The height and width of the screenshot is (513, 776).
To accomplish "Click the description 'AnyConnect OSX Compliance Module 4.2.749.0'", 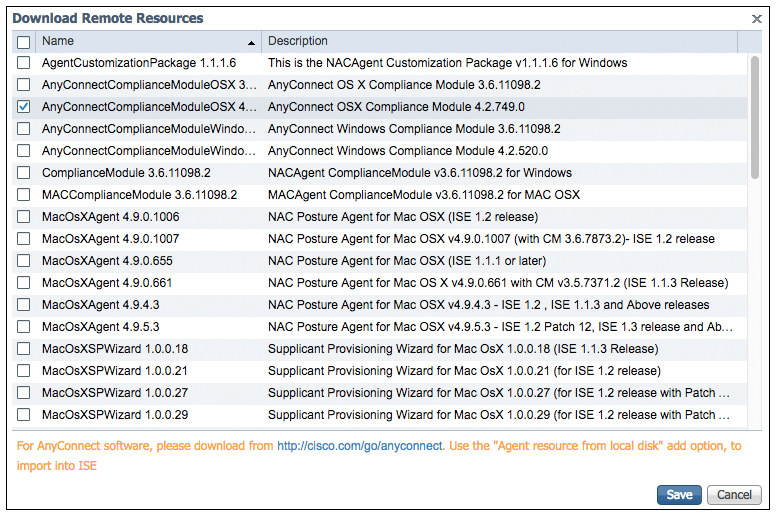I will [396, 107].
